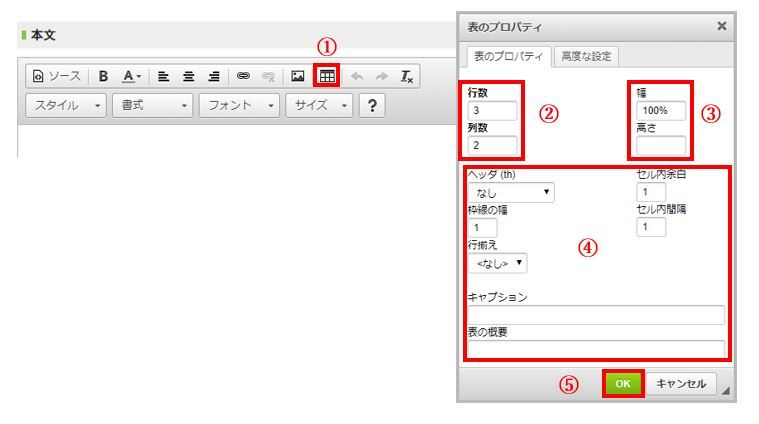The width and height of the screenshot is (759, 424).
Task: Click the 行数 input field
Action: [492, 110]
